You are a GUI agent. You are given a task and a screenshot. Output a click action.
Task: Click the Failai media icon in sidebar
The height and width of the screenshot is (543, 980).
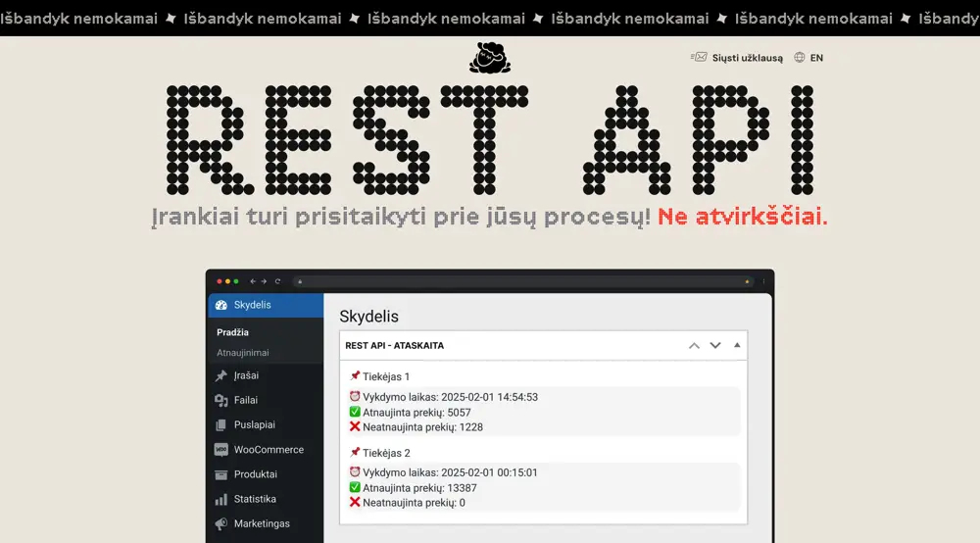point(221,400)
